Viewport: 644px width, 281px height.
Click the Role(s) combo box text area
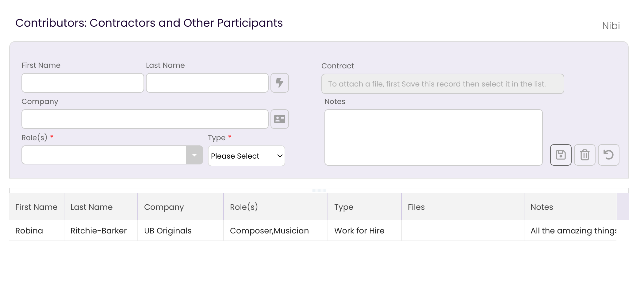[x=104, y=155]
